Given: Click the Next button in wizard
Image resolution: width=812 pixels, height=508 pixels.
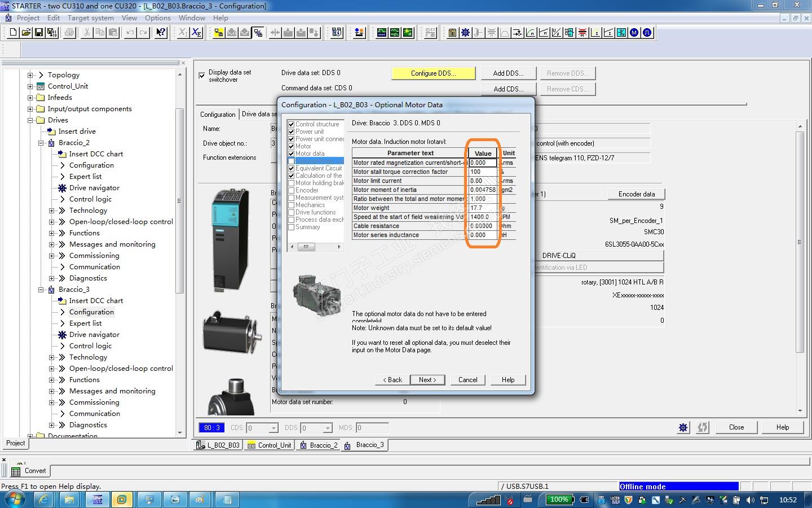Looking at the screenshot, I should coord(427,380).
